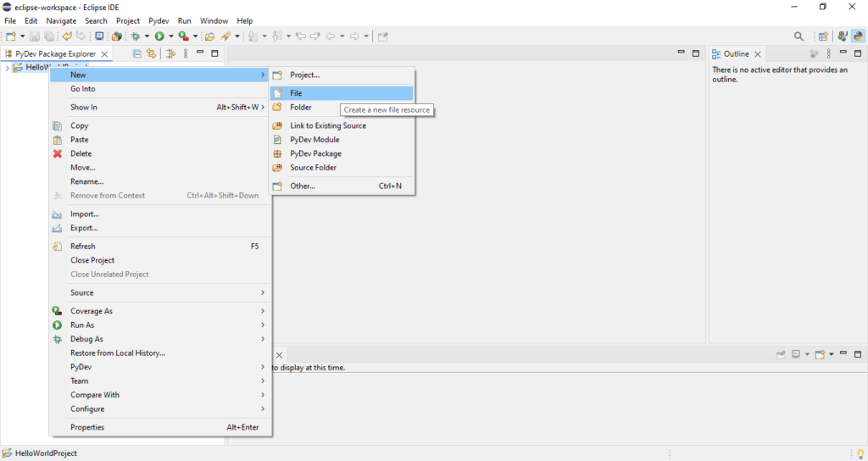Screen dimensions: 868x461
Task: Click the Forward navigation arrow icon
Action: coord(355,36)
